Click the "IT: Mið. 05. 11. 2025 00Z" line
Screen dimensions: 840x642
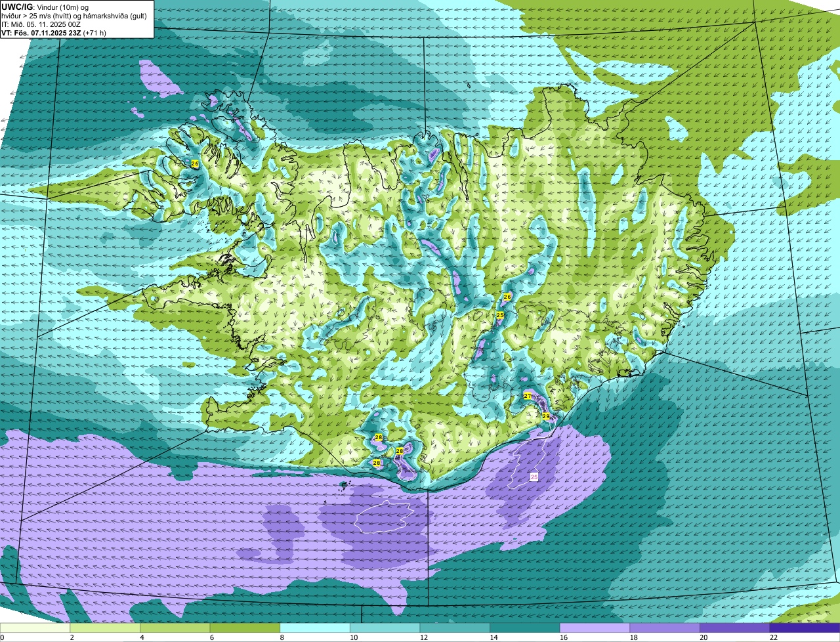click(41, 24)
